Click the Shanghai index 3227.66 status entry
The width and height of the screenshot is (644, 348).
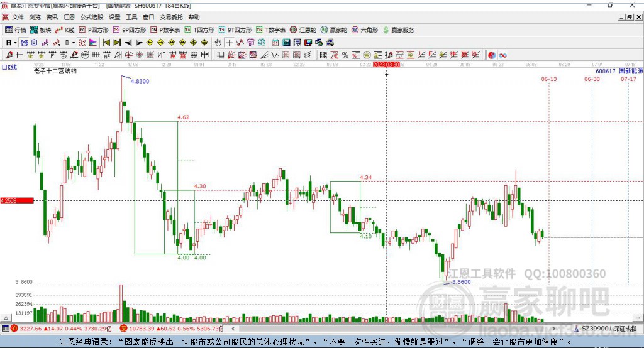pyautogui.click(x=61, y=329)
